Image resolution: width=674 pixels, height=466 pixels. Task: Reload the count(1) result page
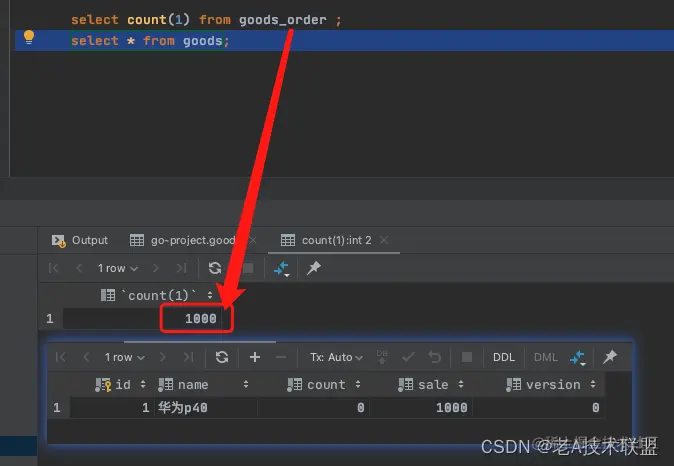(215, 268)
